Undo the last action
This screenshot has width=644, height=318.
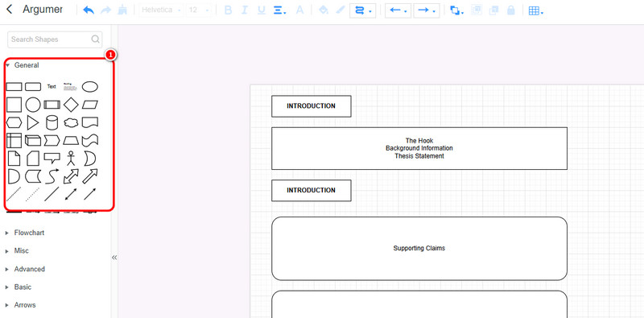point(89,10)
